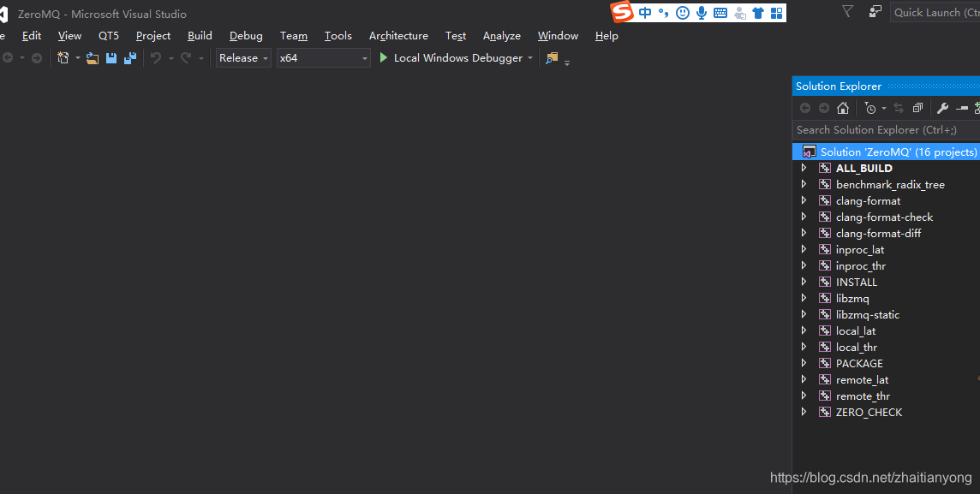Click the Sogou S logo icon
980x494 pixels.
[622, 12]
